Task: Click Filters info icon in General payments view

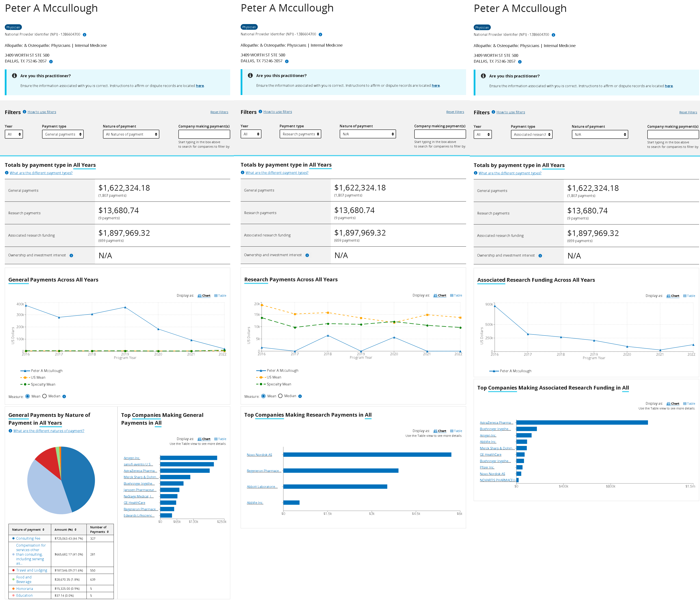Action: (x=24, y=112)
